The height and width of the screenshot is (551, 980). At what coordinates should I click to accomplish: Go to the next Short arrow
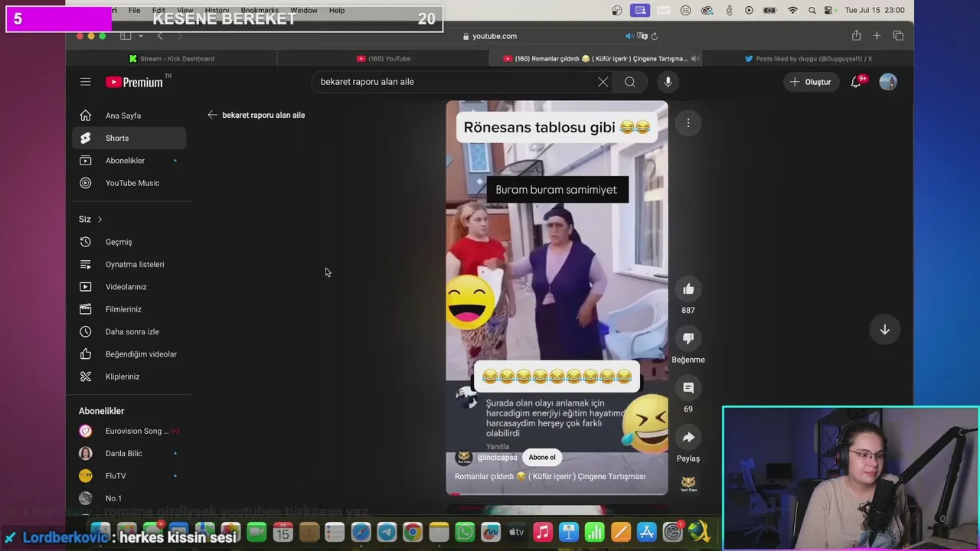tap(884, 329)
